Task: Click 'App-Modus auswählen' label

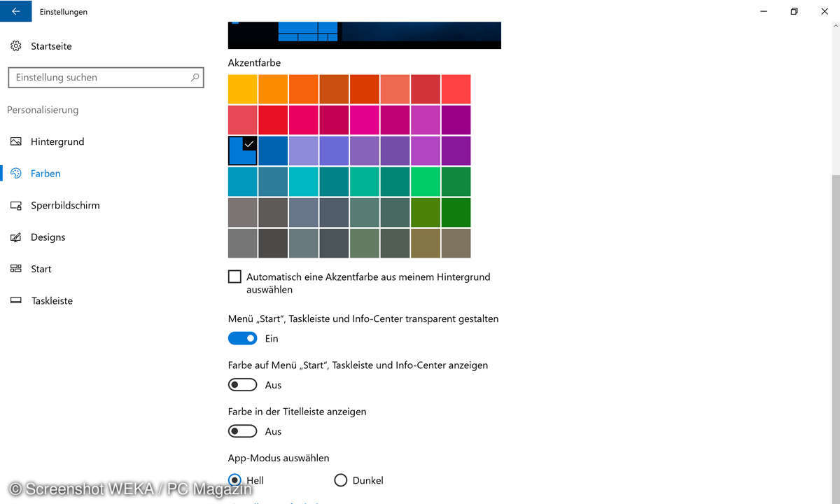Action: pos(279,458)
